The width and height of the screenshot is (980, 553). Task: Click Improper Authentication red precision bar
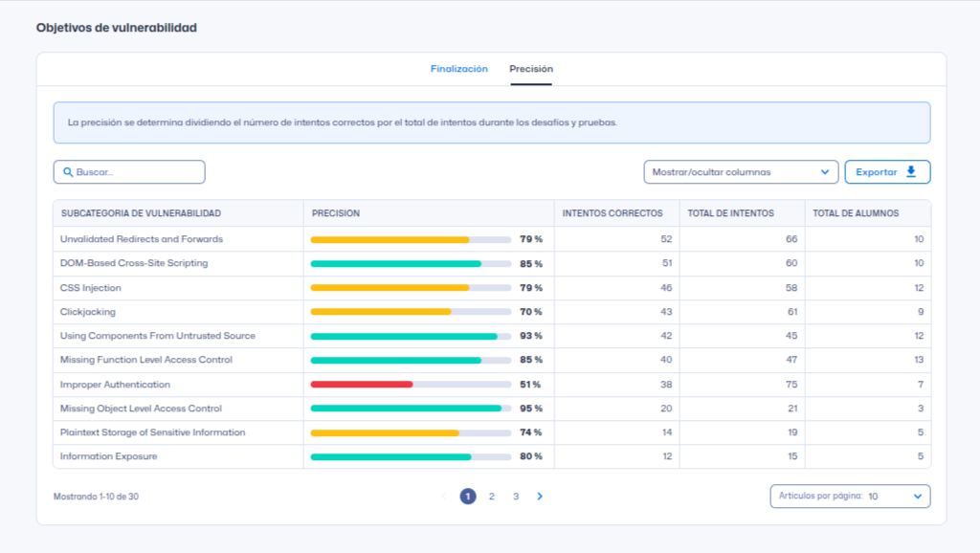(x=362, y=385)
